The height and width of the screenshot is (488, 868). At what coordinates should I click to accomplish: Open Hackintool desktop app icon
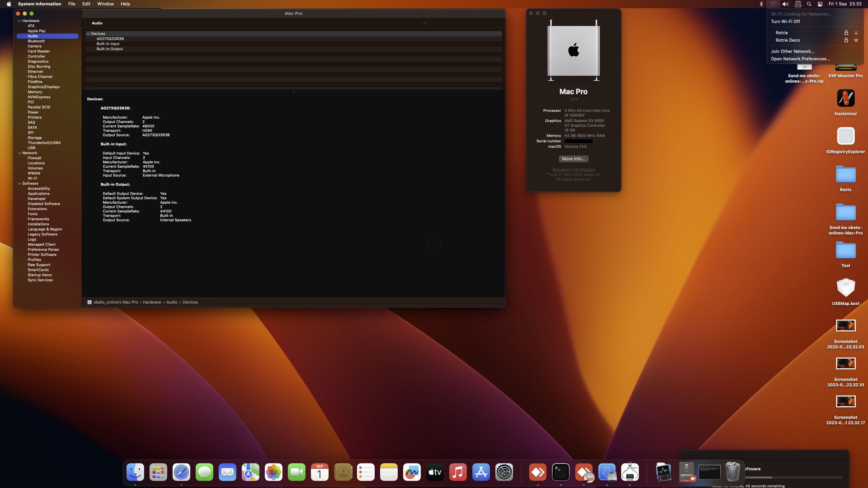(x=845, y=98)
